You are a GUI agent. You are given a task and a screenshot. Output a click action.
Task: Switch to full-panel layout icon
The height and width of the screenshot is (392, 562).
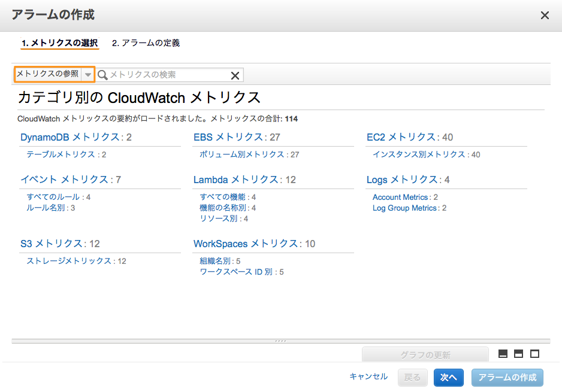(x=534, y=354)
